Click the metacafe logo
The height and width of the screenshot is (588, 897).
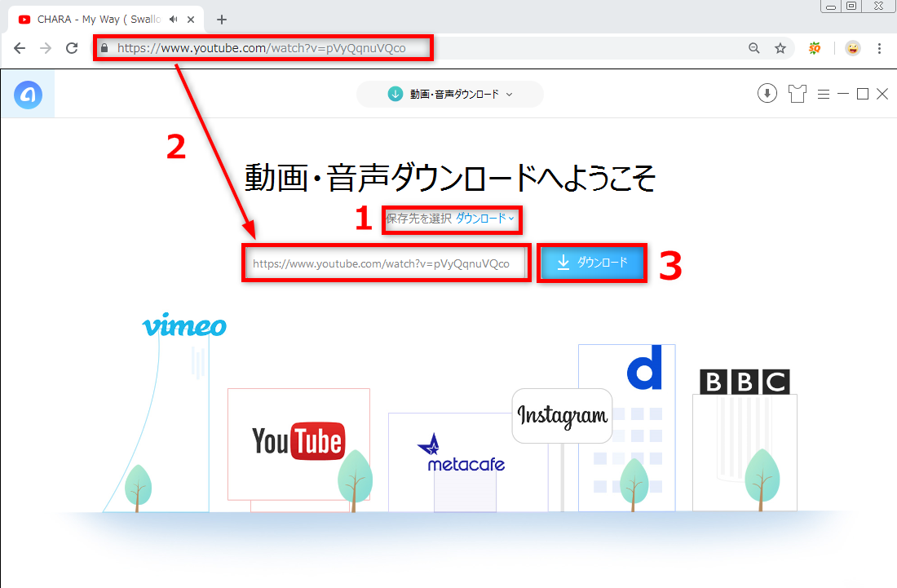click(x=461, y=453)
